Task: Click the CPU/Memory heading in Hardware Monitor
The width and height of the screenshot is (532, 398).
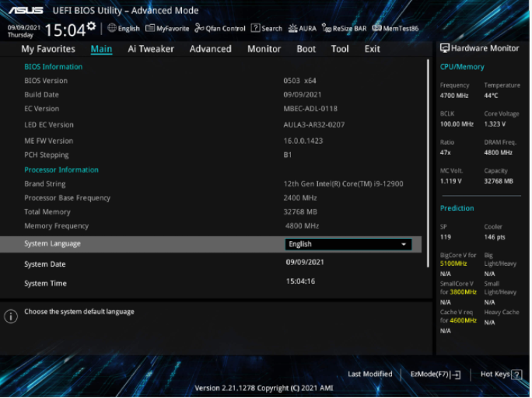Action: pos(462,67)
